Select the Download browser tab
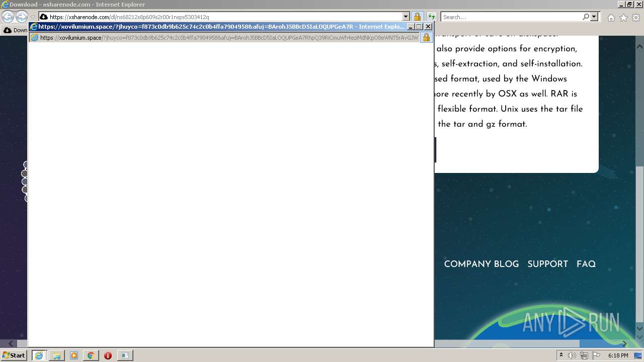Image resolution: width=644 pixels, height=362 pixels. pos(15,30)
